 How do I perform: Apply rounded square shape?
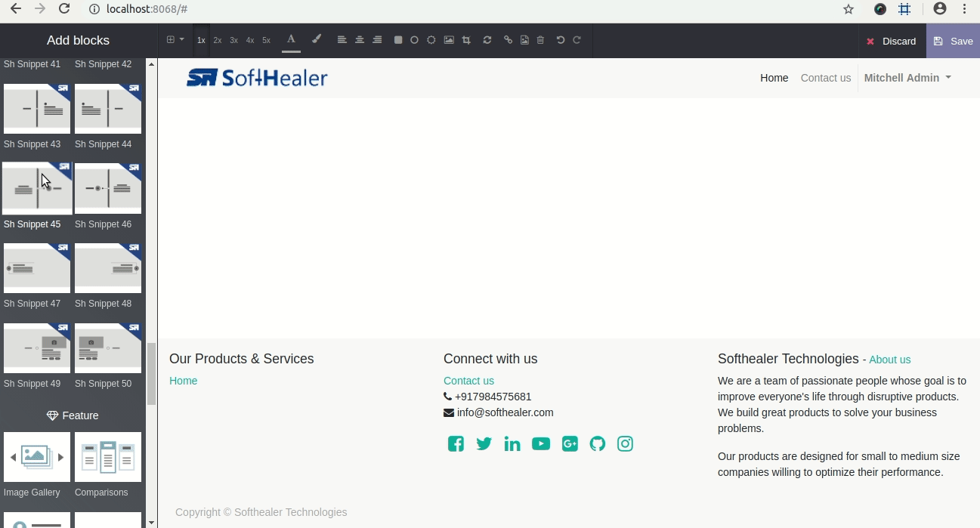[x=398, y=40]
